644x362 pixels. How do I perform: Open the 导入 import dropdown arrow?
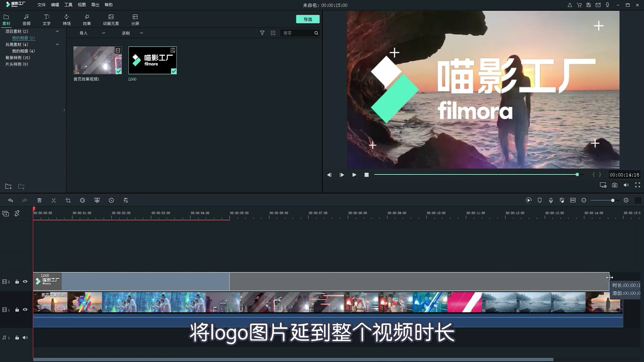[x=104, y=33]
